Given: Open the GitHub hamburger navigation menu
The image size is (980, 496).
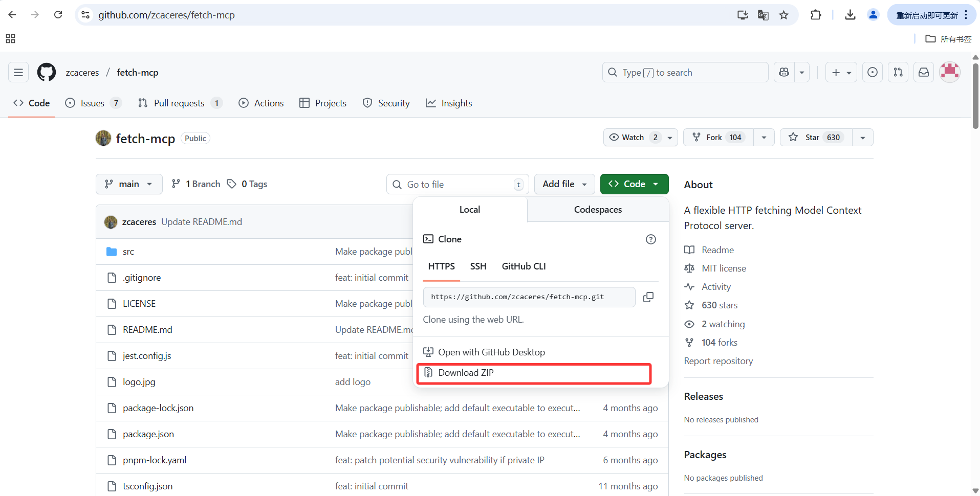Looking at the screenshot, I should pos(18,73).
